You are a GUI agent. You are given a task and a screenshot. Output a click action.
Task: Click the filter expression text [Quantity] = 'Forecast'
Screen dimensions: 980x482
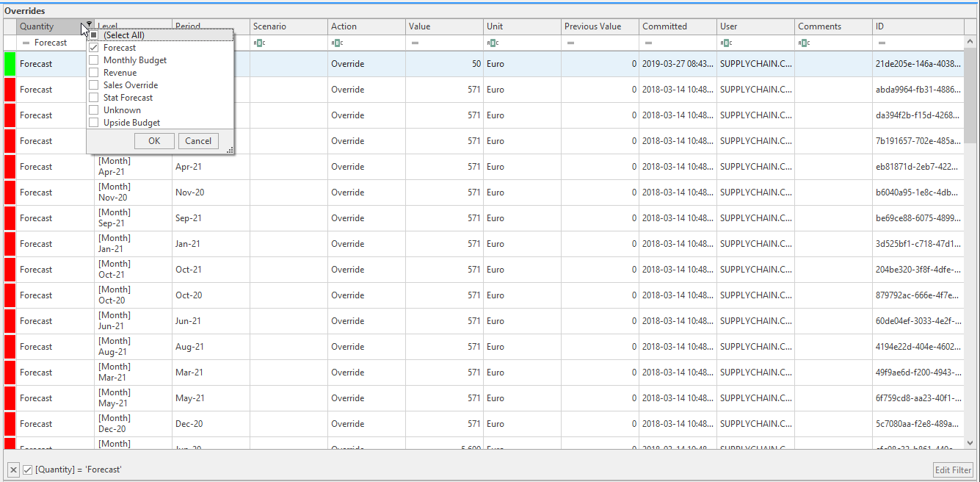tap(78, 470)
